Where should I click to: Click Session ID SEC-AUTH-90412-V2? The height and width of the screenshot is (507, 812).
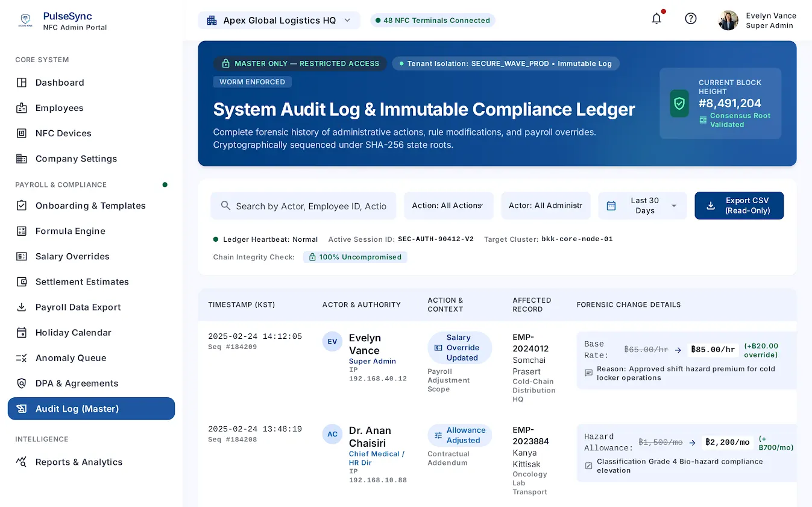(x=436, y=239)
